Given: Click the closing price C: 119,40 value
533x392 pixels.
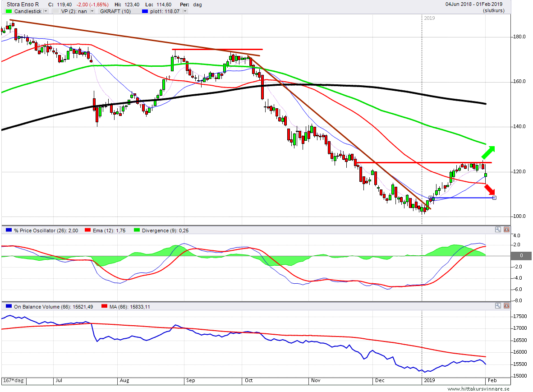Looking at the screenshot, I should (x=60, y=5).
